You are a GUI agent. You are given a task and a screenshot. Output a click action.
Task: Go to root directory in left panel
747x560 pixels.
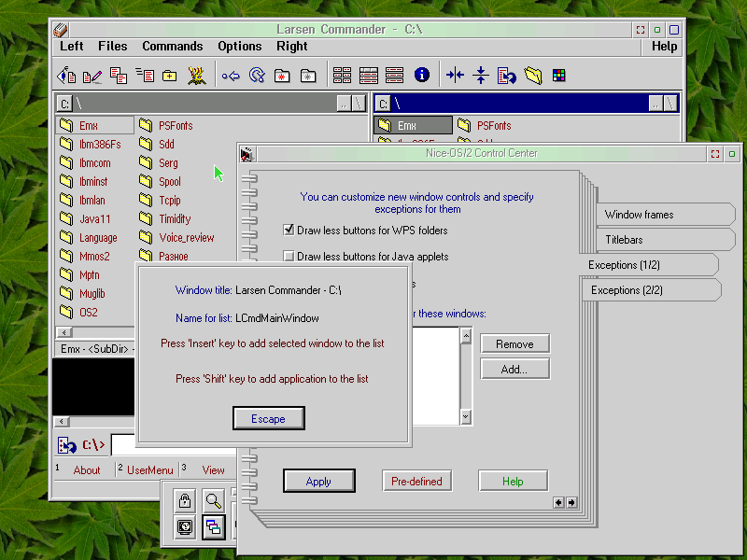click(359, 104)
